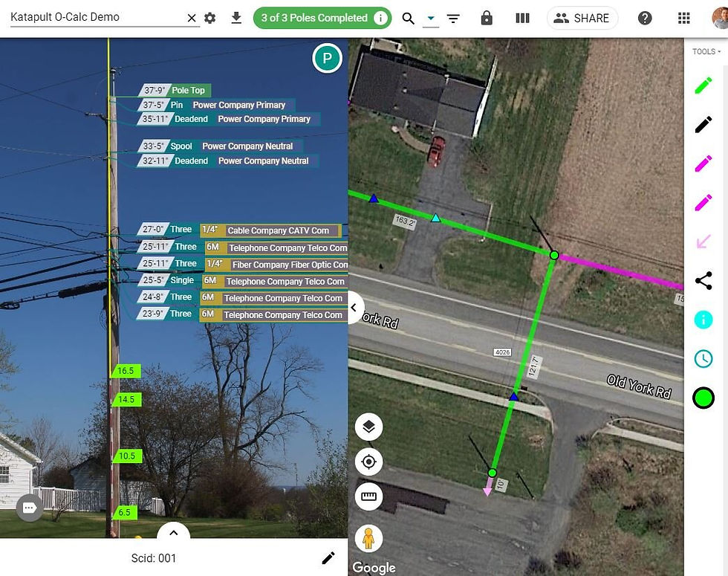Click the 163.2' span length label
Screen dimensions: 728x576
[404, 221]
